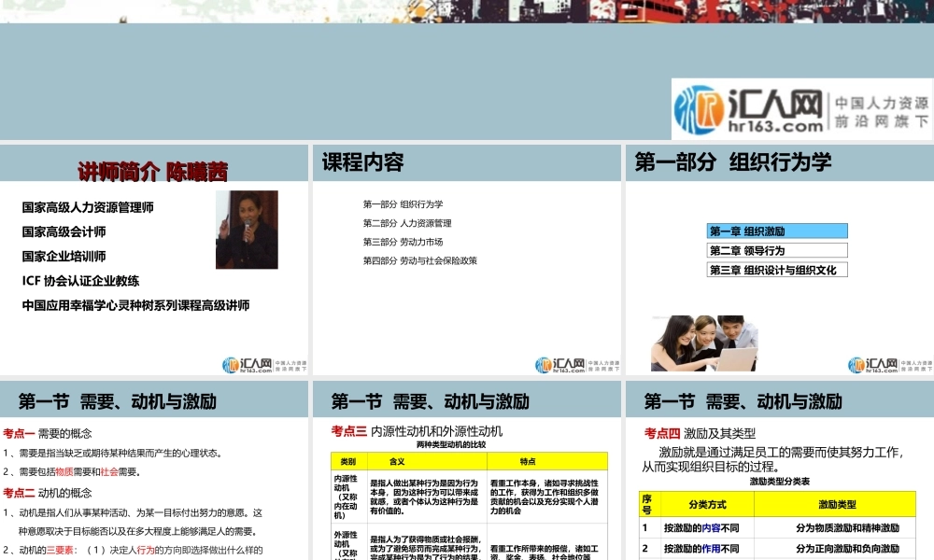
Task: Click the line 国家高级会计师
Action: [64, 231]
